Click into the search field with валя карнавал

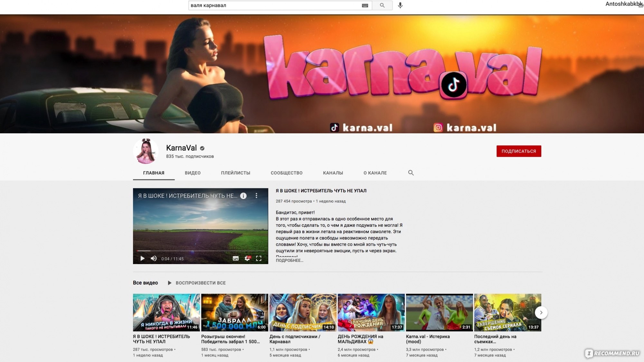(x=274, y=5)
